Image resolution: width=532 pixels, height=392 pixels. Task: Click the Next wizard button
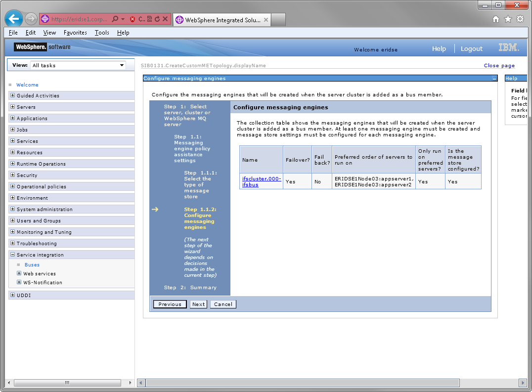coord(198,305)
